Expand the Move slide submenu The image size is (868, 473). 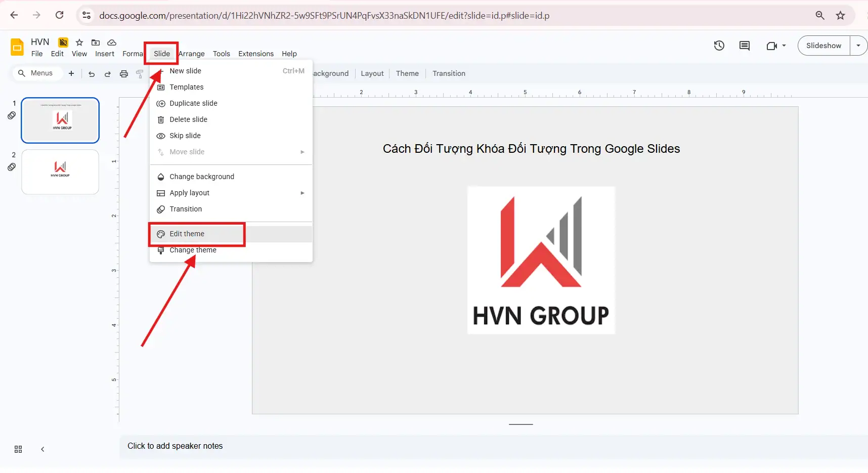(302, 152)
